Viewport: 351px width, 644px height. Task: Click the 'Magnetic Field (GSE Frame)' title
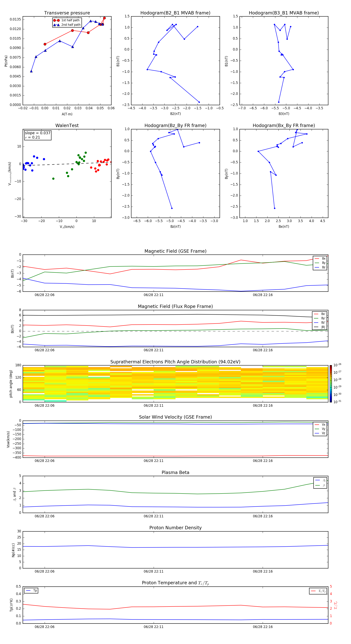[x=175, y=251]
